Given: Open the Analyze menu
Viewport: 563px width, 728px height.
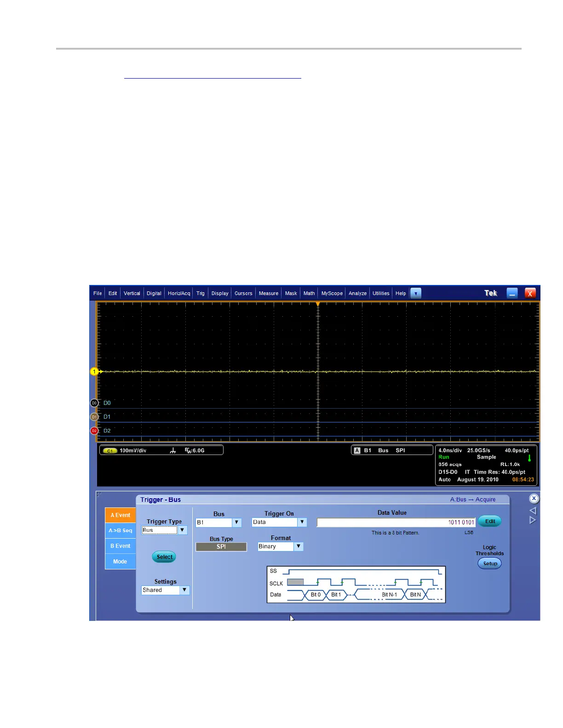Looking at the screenshot, I should click(x=358, y=293).
